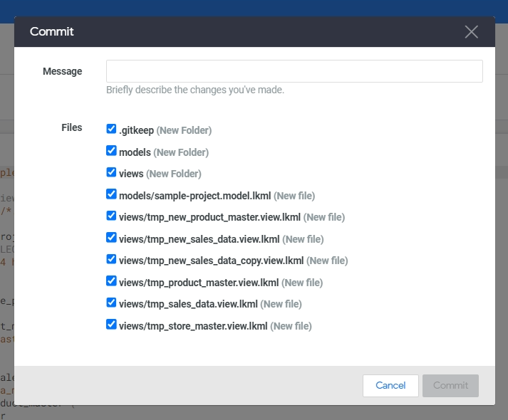Viewport: 508px width, 420px height.
Task: Deselect views/tmp_store_master.view.lkml checkbox
Action: click(111, 325)
